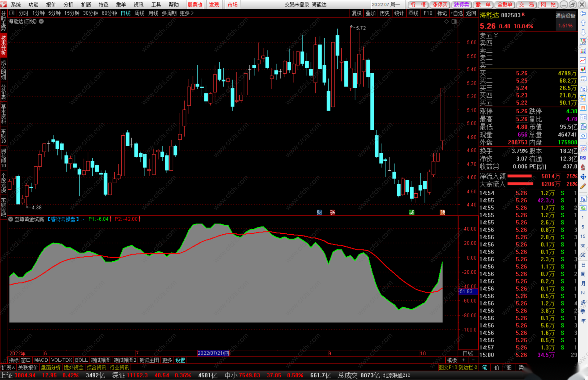
Task: Click the back arrow icon in right toolbar
Action: 583,14
